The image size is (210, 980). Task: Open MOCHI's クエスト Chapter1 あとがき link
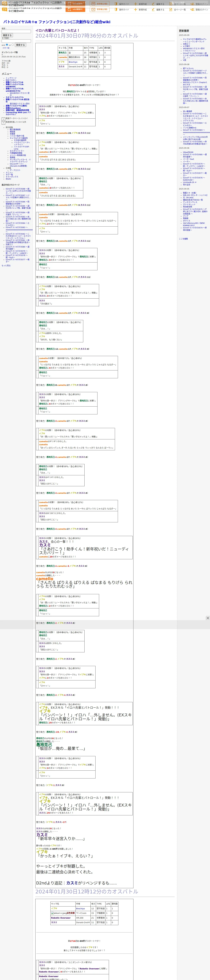pos(195,83)
